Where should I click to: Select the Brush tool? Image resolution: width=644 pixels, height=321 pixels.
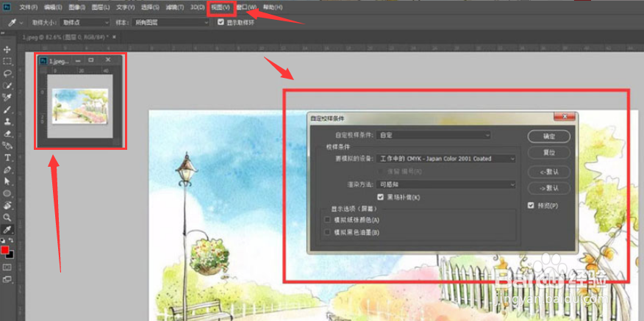pos(7,109)
